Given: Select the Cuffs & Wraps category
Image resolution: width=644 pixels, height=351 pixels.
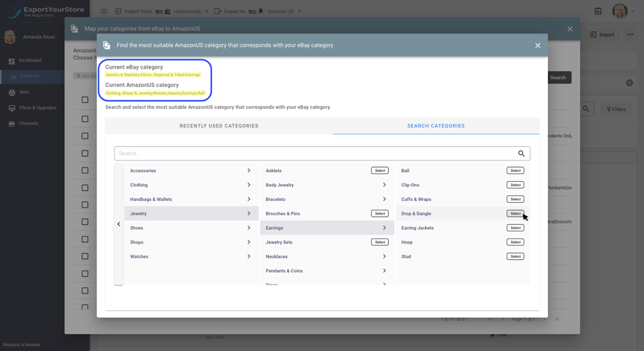Looking at the screenshot, I should coord(516,199).
